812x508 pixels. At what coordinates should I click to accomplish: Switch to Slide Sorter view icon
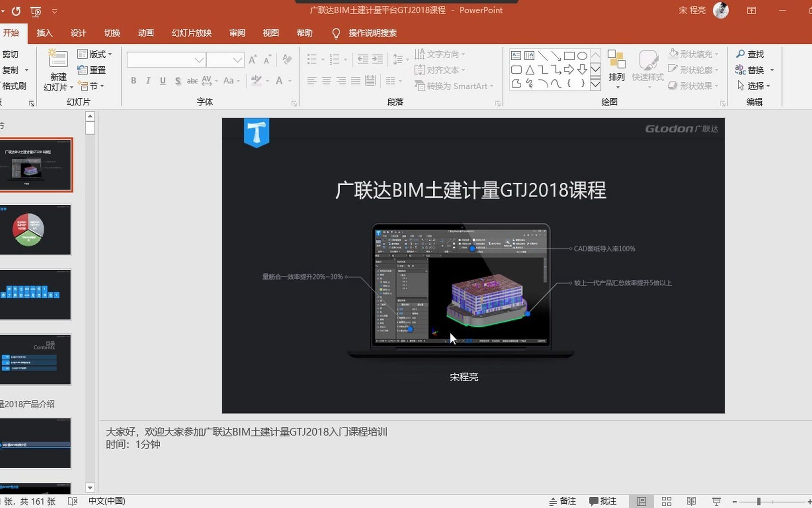666,501
